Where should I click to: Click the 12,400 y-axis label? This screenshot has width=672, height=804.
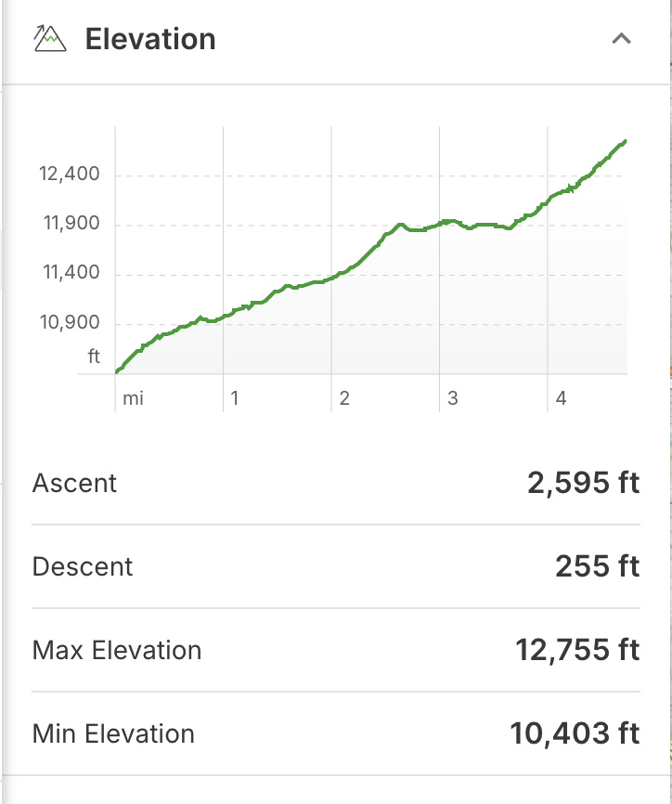70,175
